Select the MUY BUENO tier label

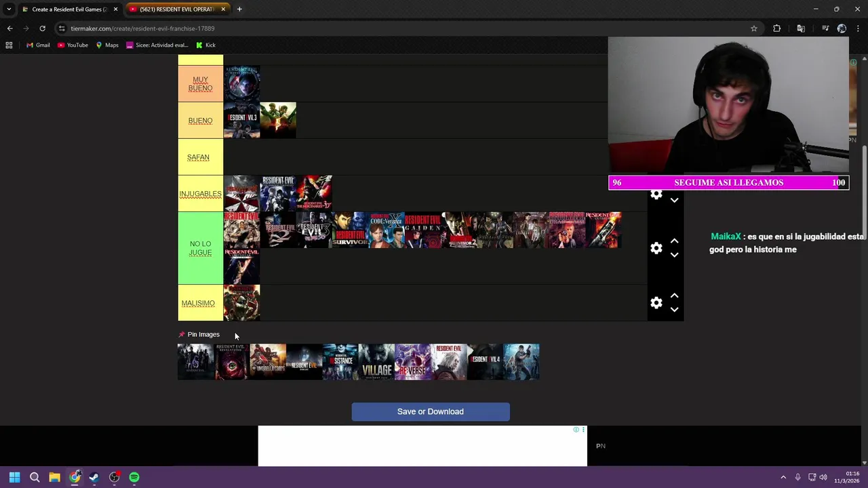[200, 84]
